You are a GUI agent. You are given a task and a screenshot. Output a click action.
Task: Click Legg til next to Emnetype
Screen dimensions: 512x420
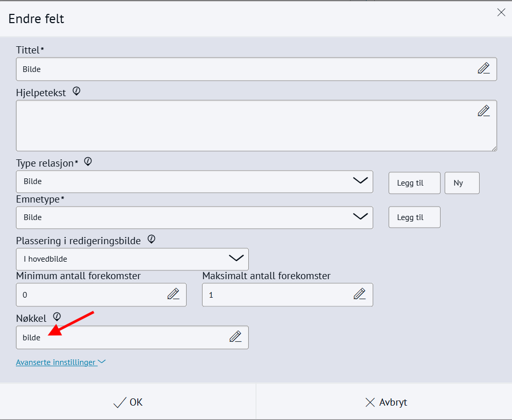coord(414,217)
